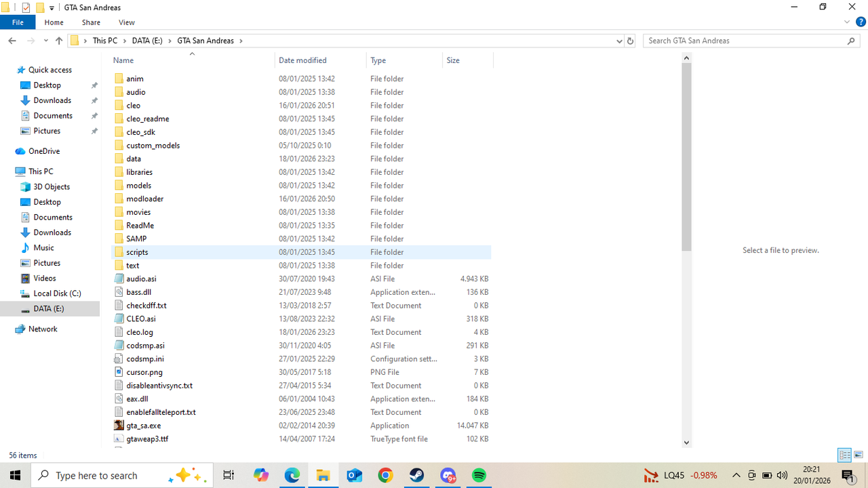868x488 pixels.
Task: Click the codsmp.ini settings file icon
Action: click(119, 359)
